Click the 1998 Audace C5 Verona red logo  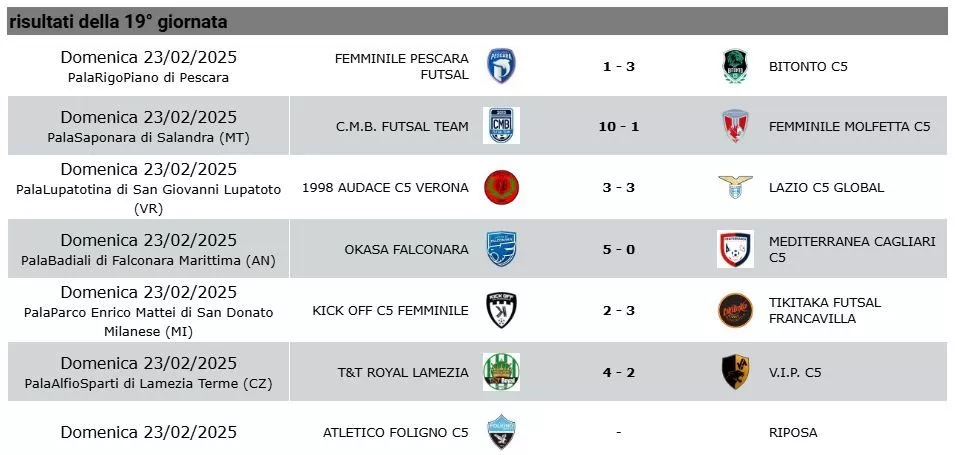coord(501,188)
